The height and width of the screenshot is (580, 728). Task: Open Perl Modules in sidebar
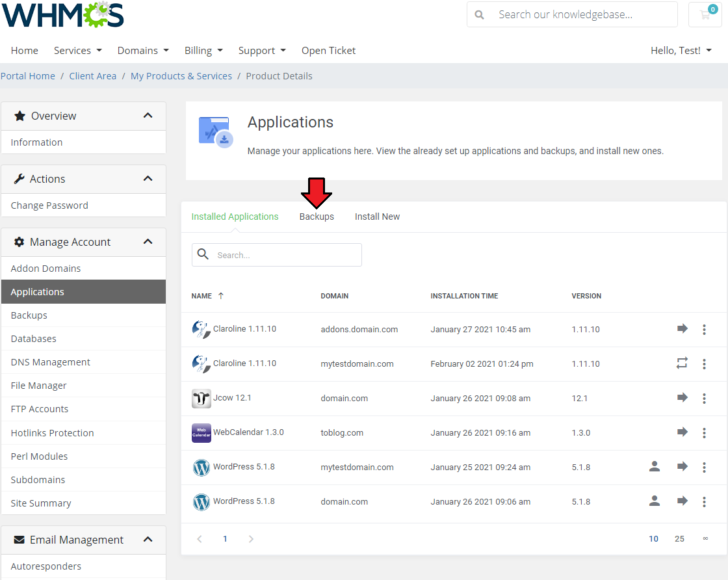(x=84, y=456)
